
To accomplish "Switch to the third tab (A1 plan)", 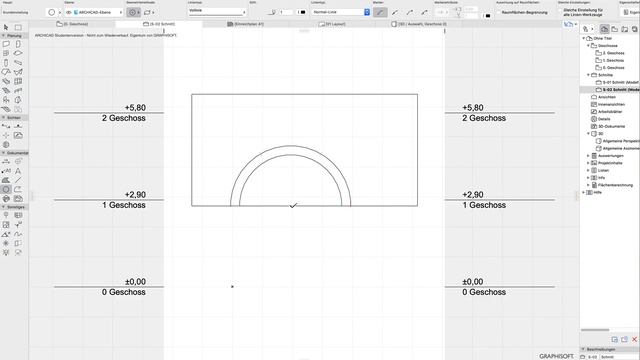I will click(x=245, y=24).
